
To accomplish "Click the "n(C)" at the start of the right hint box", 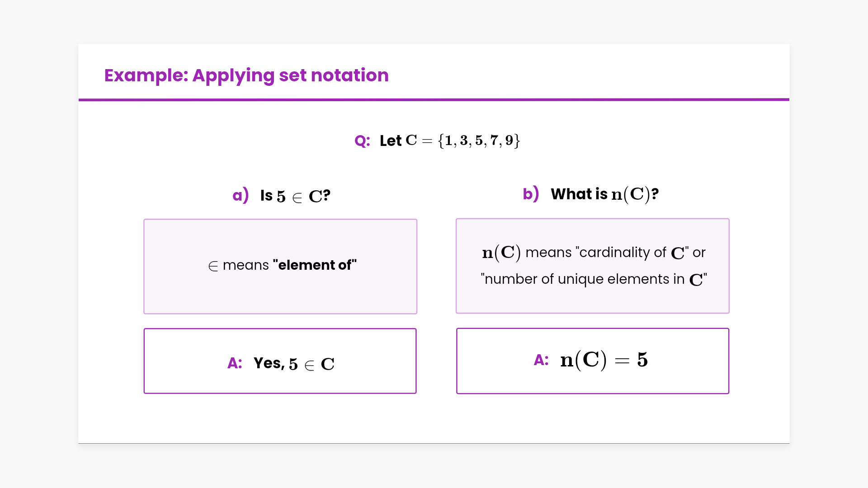I will (x=501, y=252).
